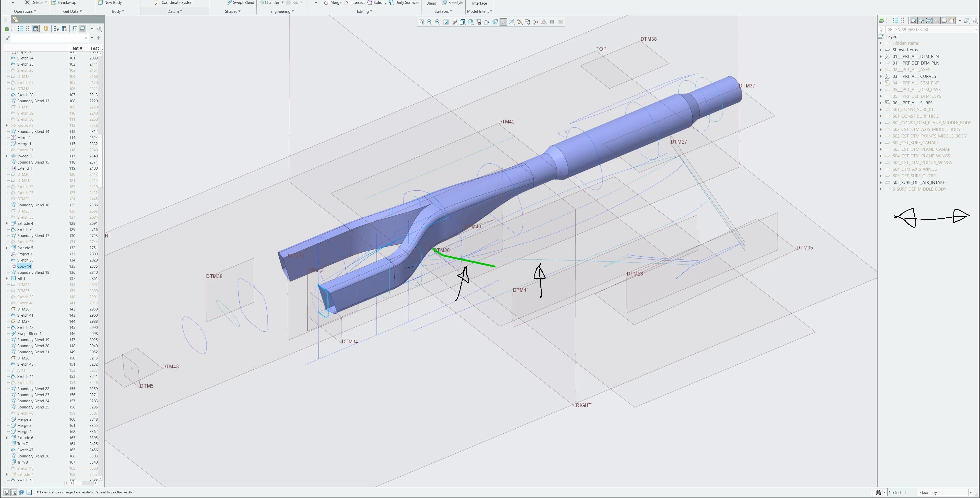Click the Zoom In magnifier icon
This screenshot has width=980, height=498.
[x=430, y=22]
